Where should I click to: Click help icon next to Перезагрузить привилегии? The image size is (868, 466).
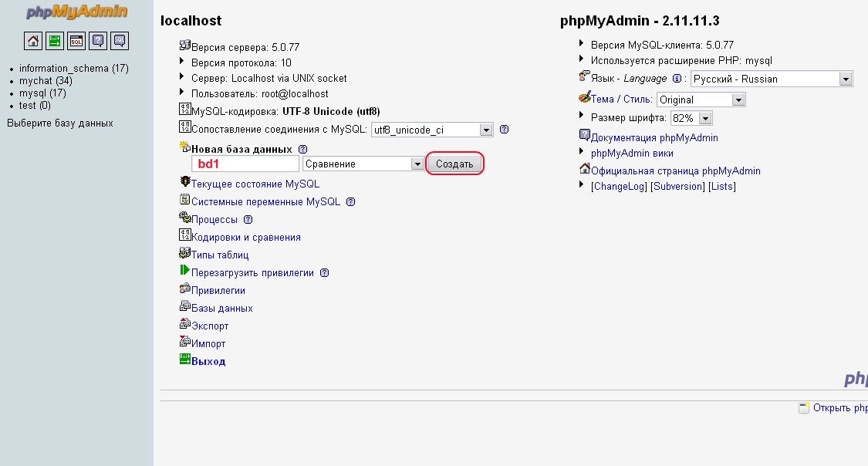click(x=324, y=273)
